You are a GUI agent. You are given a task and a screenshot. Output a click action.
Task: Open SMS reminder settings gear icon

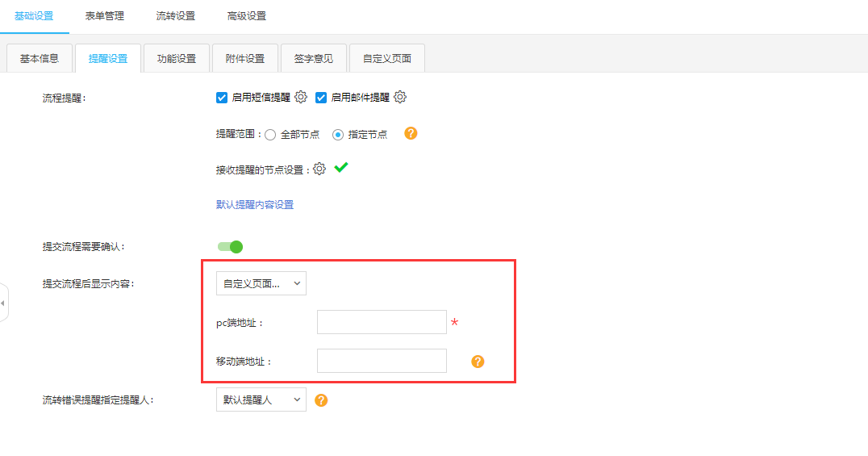coord(301,97)
